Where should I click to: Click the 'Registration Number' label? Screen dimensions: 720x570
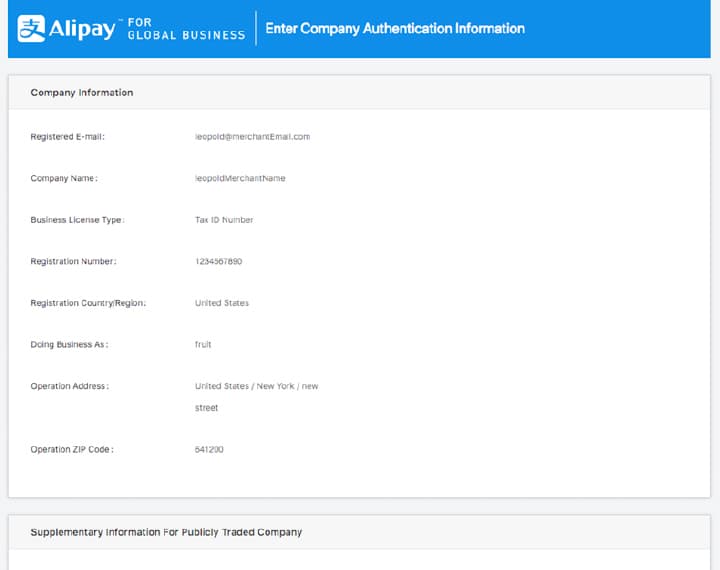[x=73, y=262]
